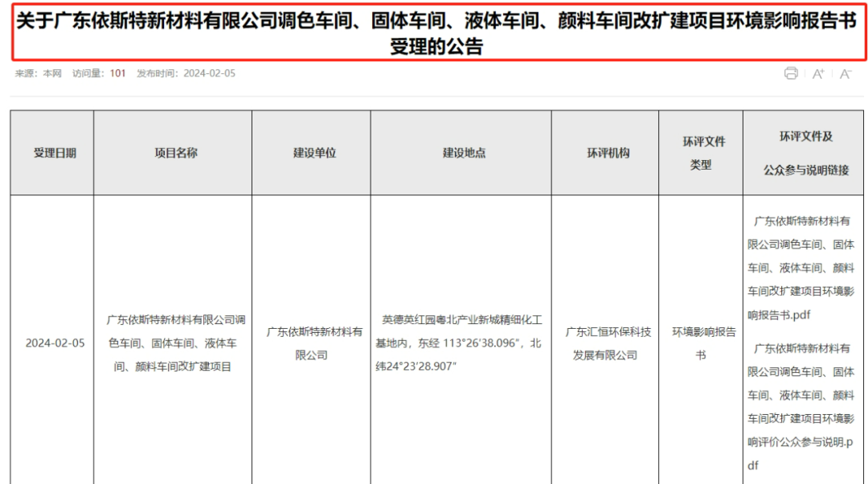Click the 发布时间 2024-02-05 text
Viewport: 868px width, 484px height.
[x=186, y=73]
